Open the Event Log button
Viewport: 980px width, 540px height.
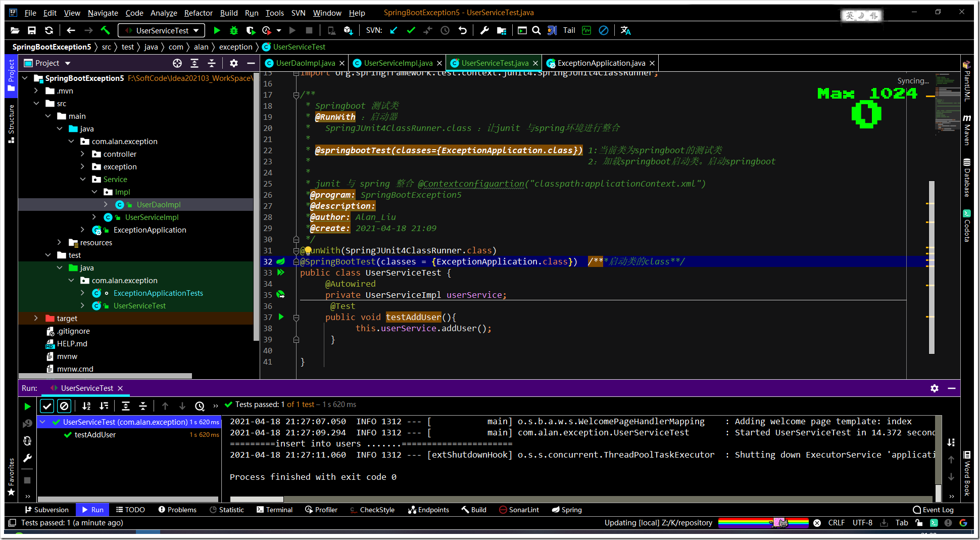click(x=933, y=510)
